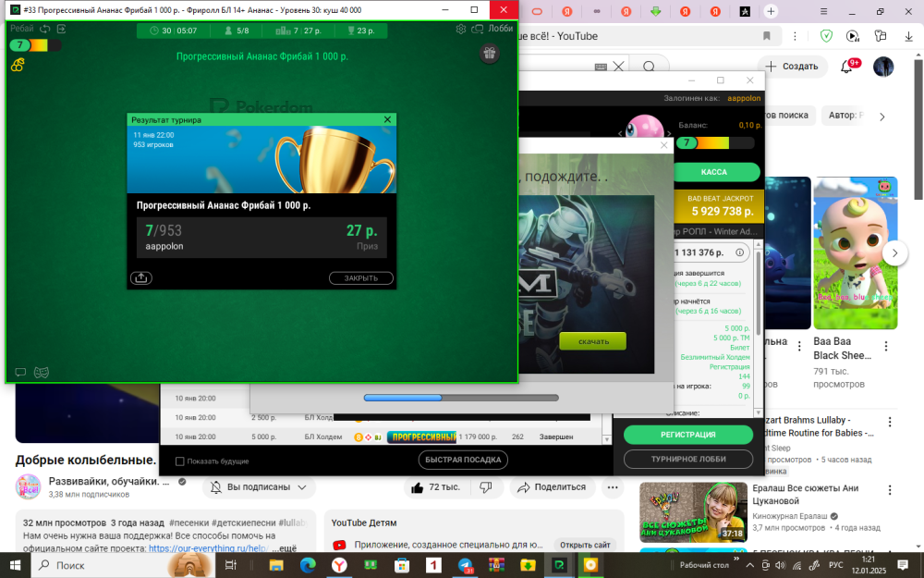924x578 pixels.
Task: Open poker table settings gear
Action: pos(461,30)
